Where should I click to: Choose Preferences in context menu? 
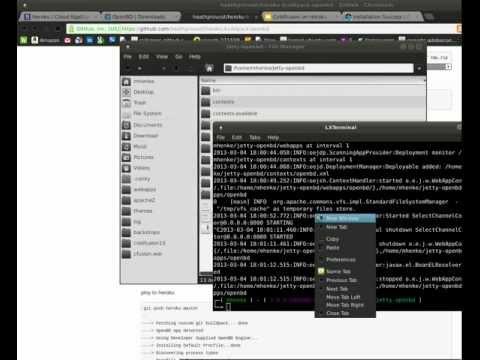[x=345, y=259]
